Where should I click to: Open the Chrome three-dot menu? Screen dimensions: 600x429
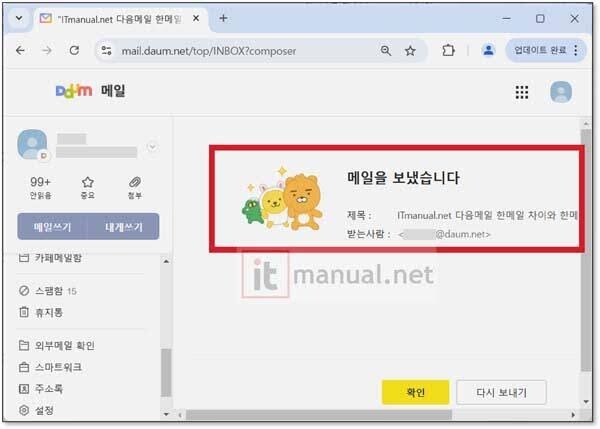point(576,50)
